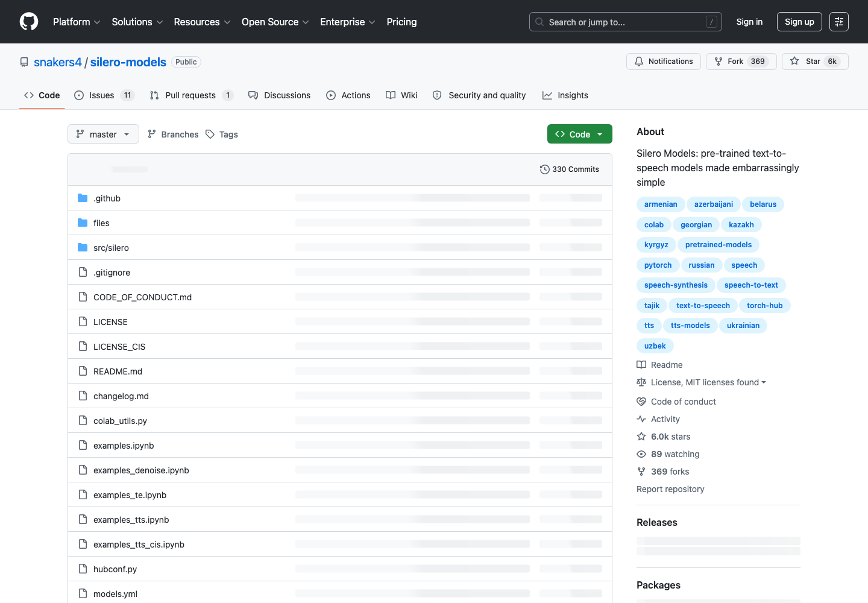Open the Actions tab
868x603 pixels.
click(x=348, y=95)
